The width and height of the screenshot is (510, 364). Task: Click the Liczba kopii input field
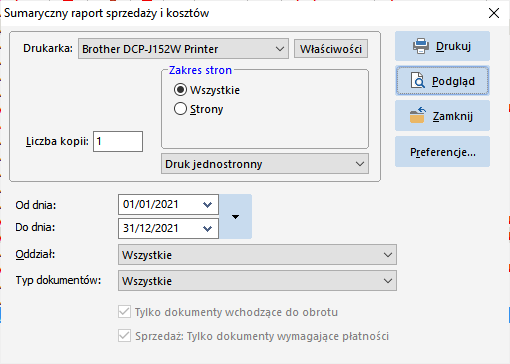(118, 141)
